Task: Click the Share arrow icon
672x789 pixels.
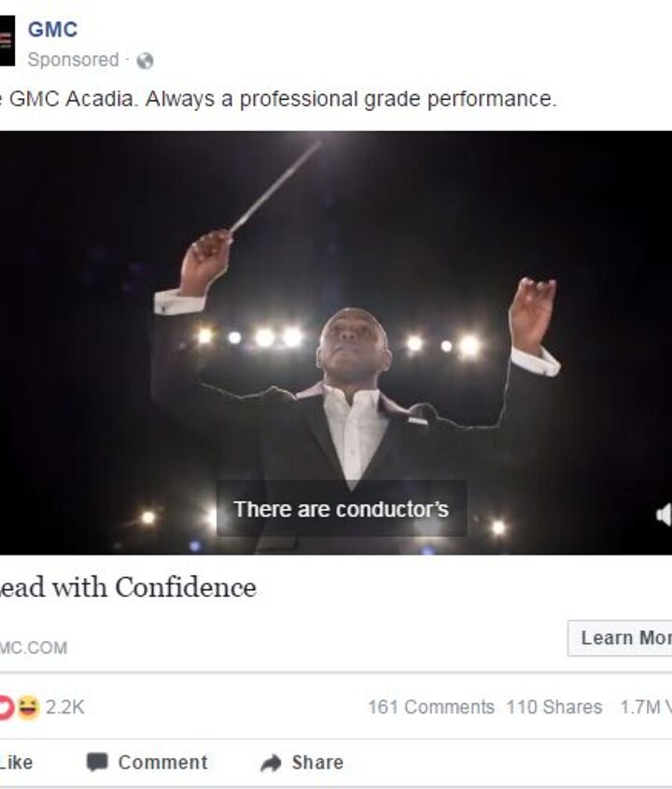Action: [271, 763]
